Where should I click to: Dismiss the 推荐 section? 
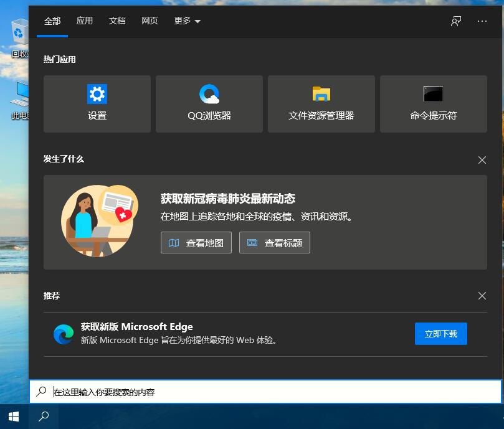pos(482,296)
